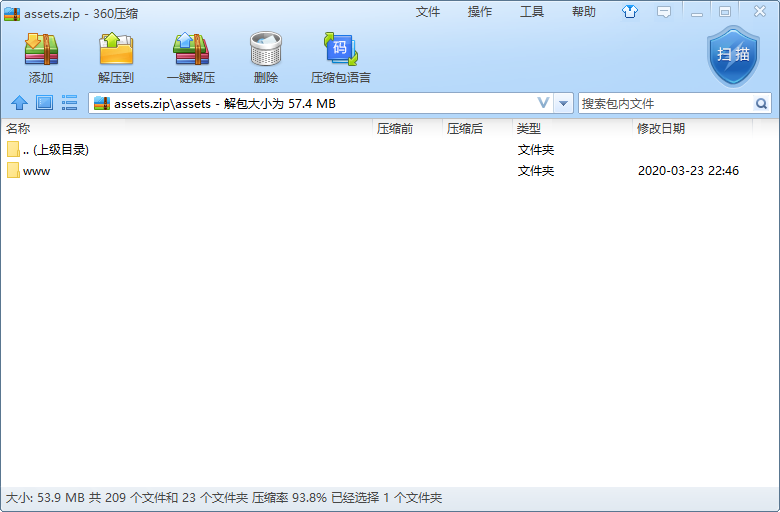The width and height of the screenshot is (780, 512).
Task: Click the search magnifier button
Action: 762,103
